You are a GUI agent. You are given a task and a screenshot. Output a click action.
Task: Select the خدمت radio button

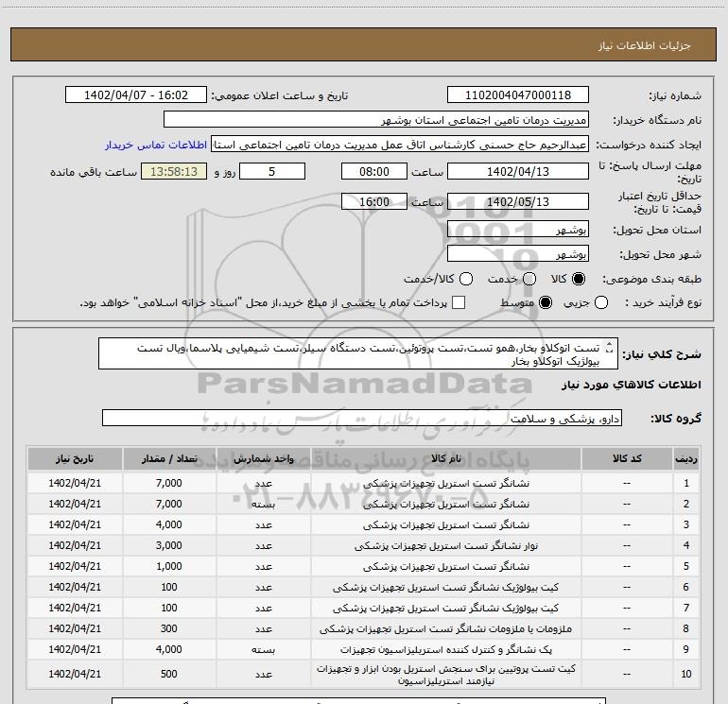click(x=529, y=279)
